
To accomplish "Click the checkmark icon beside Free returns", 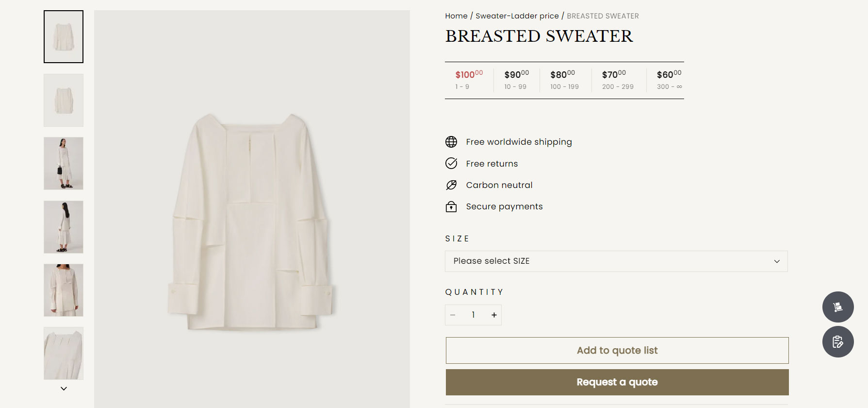I will pyautogui.click(x=451, y=163).
